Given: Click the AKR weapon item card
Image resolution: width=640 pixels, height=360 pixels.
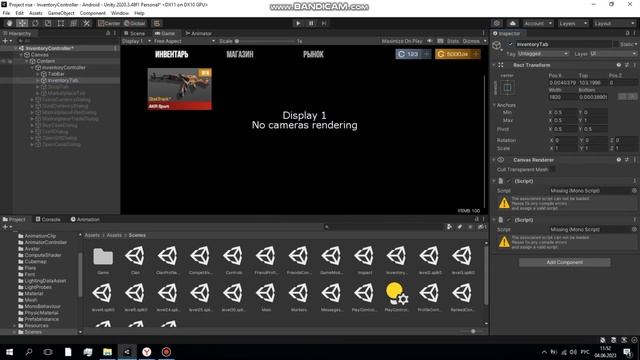Looking at the screenshot, I should click(x=180, y=89).
